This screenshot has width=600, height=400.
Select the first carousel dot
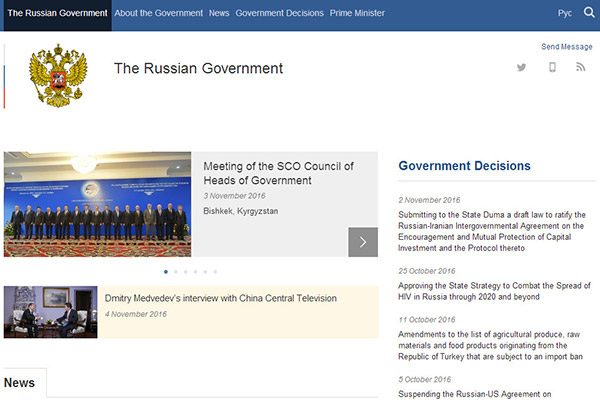166,272
